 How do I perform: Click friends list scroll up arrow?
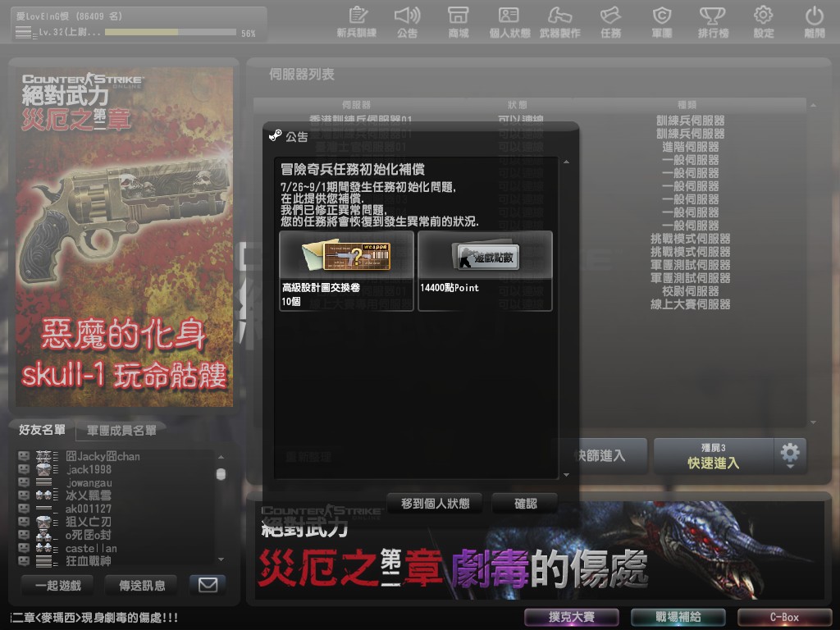pos(221,457)
